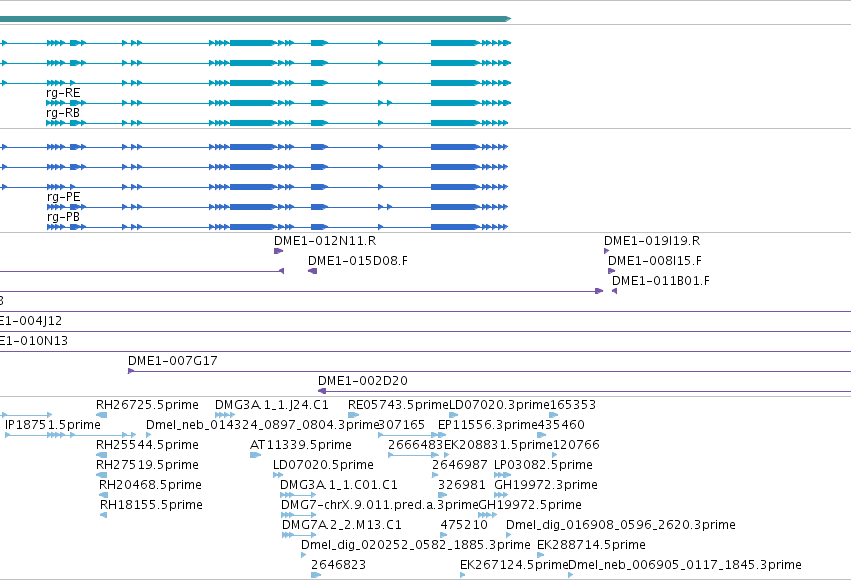Select the 326981 feature label
This screenshot has width=851, height=580.
point(461,485)
